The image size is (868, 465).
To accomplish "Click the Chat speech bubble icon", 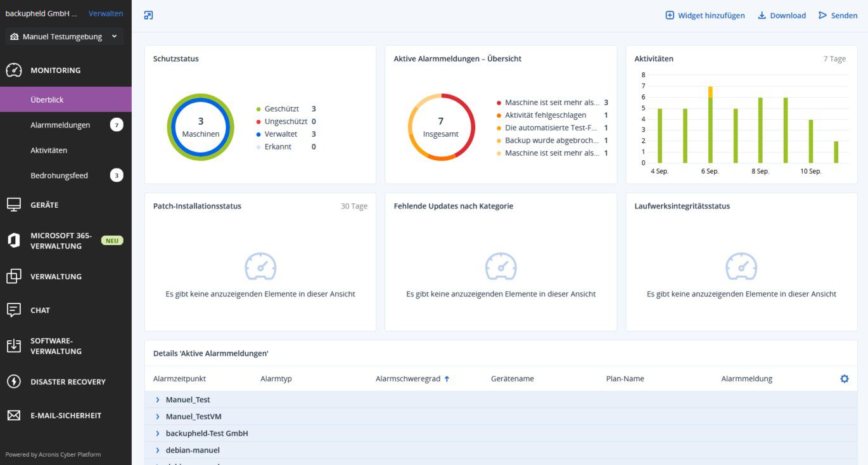I will coord(14,310).
